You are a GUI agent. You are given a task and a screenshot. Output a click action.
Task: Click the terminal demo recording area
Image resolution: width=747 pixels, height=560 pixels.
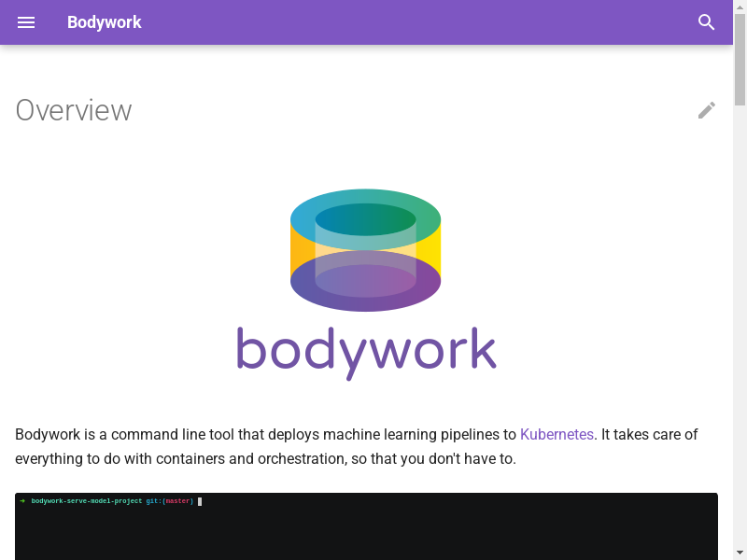pos(366,532)
